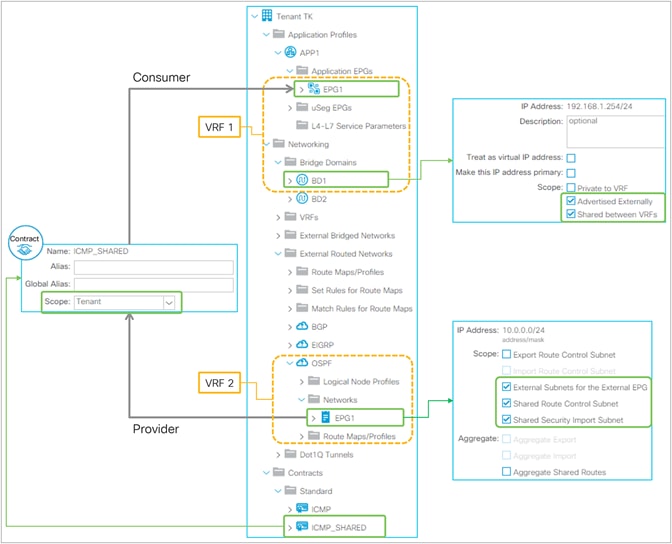Viewport: 672px width, 544px height.
Task: Uncheck Shared Route Control Subnet
Action: click(507, 403)
